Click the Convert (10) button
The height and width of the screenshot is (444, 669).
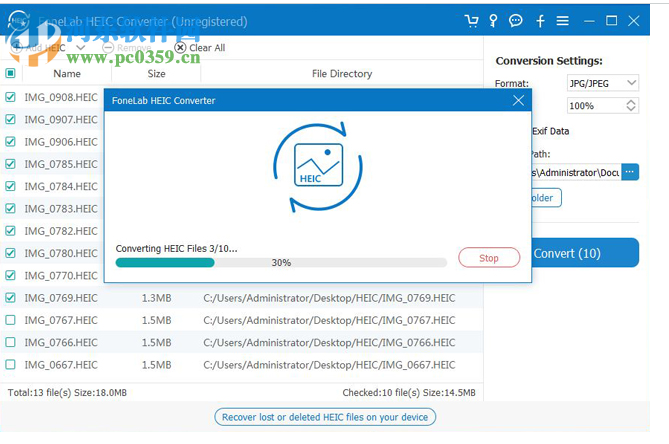pyautogui.click(x=585, y=253)
